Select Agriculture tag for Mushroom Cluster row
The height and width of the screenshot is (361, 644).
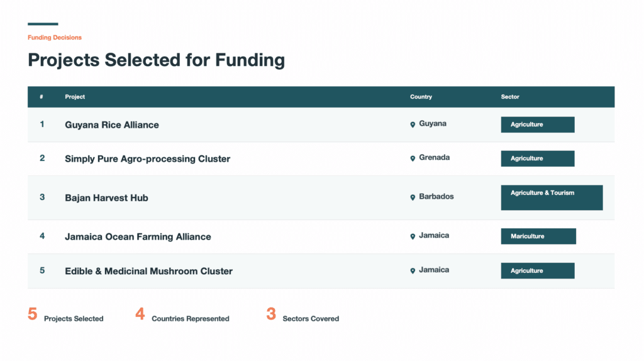(x=537, y=270)
